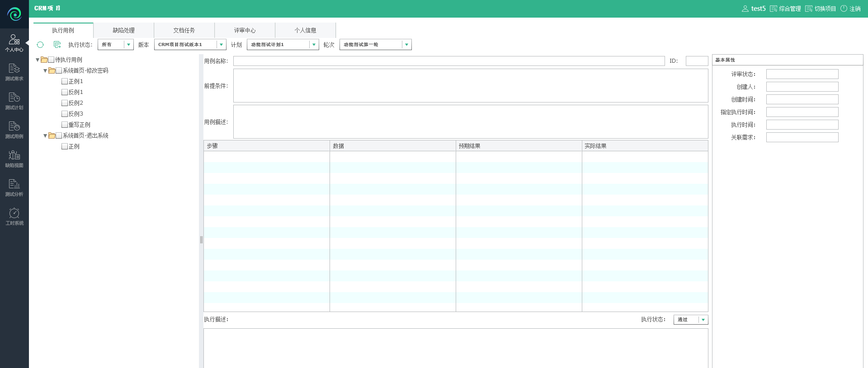Click the vertical panel splitter handle
The height and width of the screenshot is (368, 868).
[201, 240]
